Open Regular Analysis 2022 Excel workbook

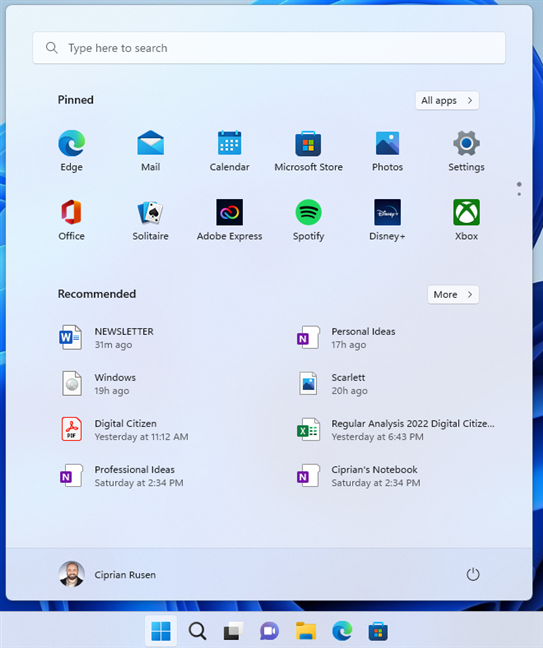tap(395, 430)
